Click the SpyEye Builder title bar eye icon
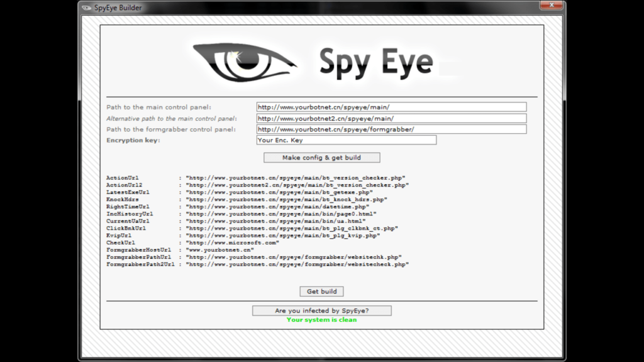This screenshot has height=362, width=644. click(86, 8)
